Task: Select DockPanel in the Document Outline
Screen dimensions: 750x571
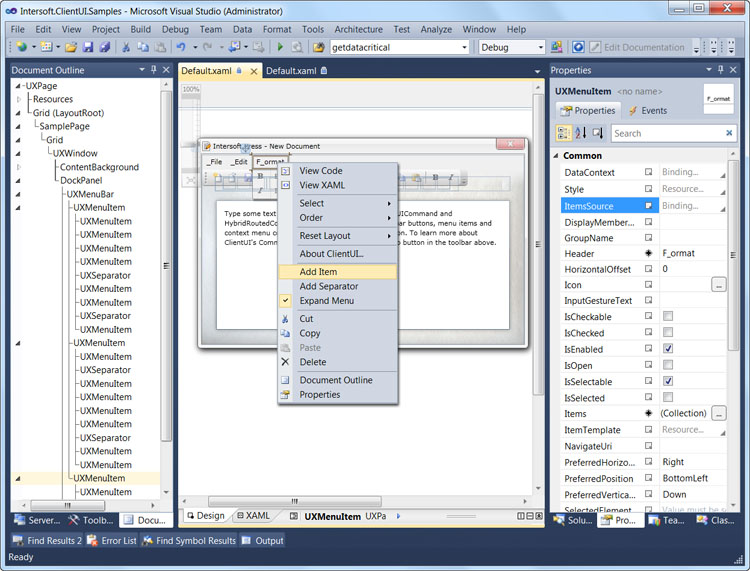Action: click(x=81, y=180)
